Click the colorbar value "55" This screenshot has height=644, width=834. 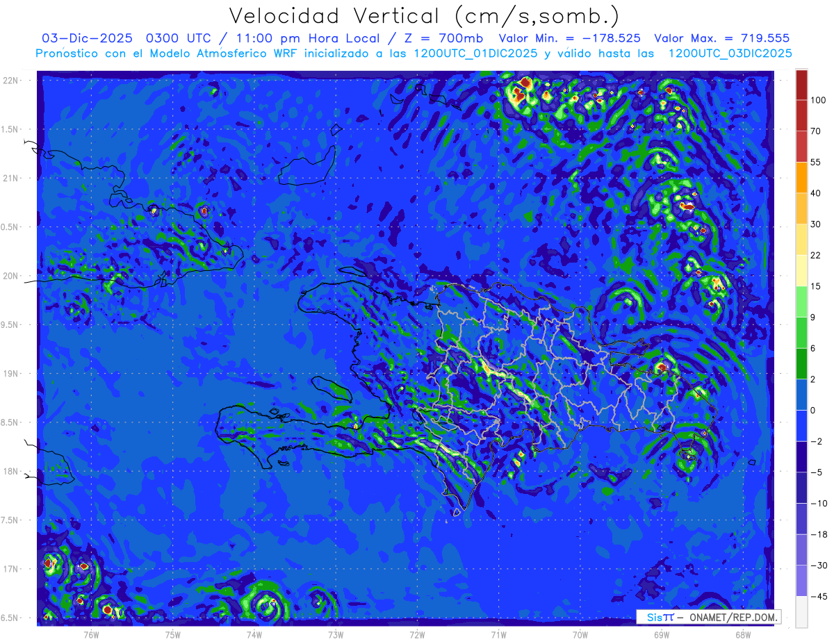(x=816, y=162)
